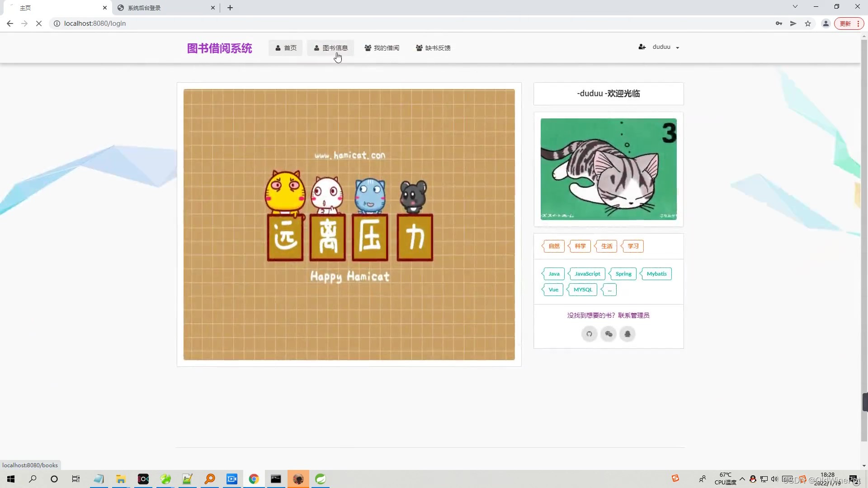This screenshot has height=488, width=868.
Task: Click the 更新 button in browser toolbar
Action: 846,23
